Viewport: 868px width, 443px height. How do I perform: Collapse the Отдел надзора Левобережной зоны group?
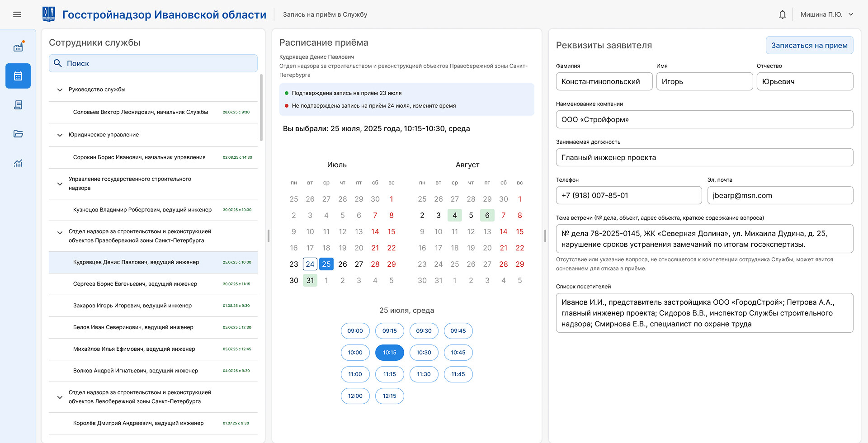coord(60,397)
